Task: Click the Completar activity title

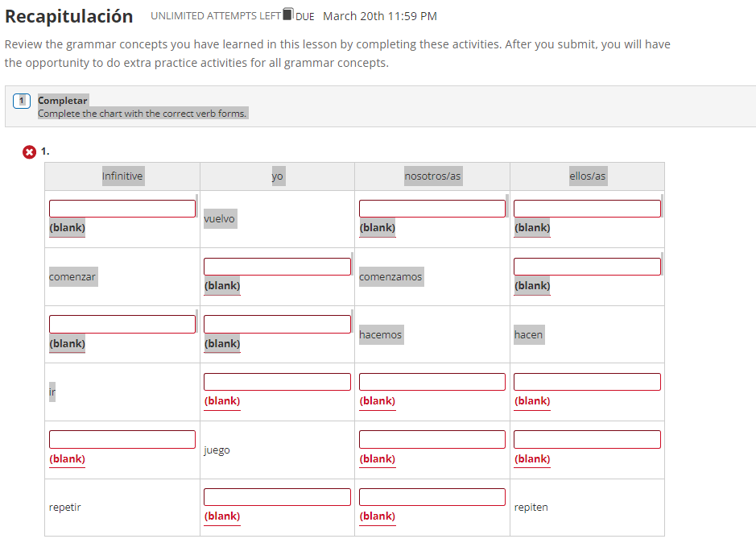Action: tap(63, 101)
